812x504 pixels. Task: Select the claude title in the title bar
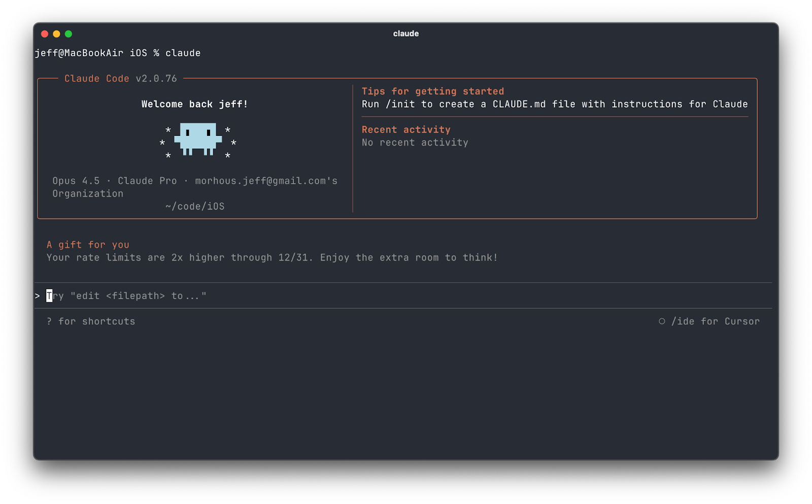click(405, 33)
